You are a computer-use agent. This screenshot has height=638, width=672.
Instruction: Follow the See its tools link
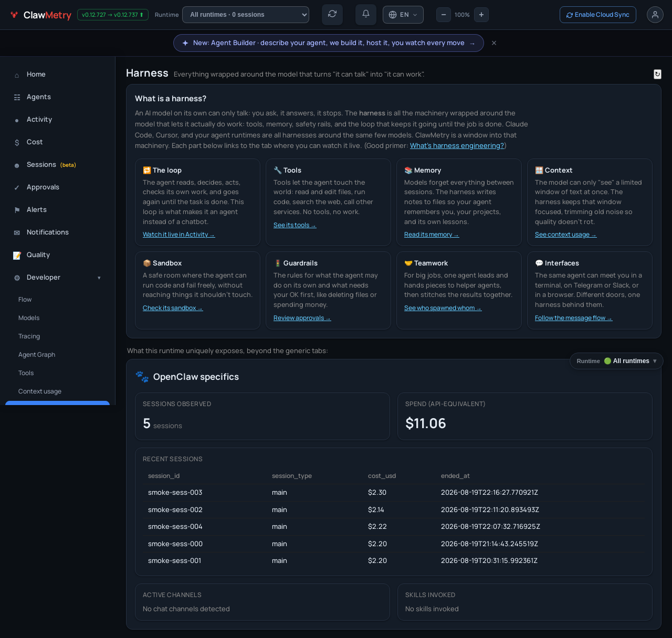[295, 225]
